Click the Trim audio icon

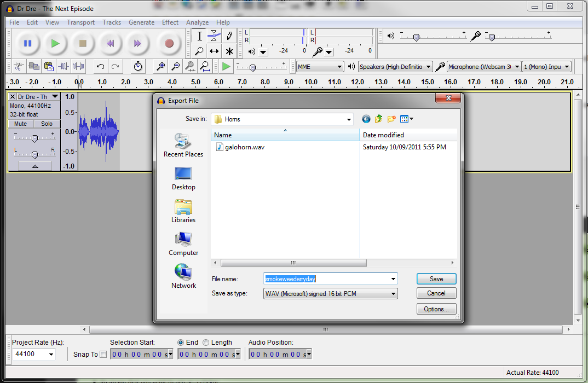point(64,67)
